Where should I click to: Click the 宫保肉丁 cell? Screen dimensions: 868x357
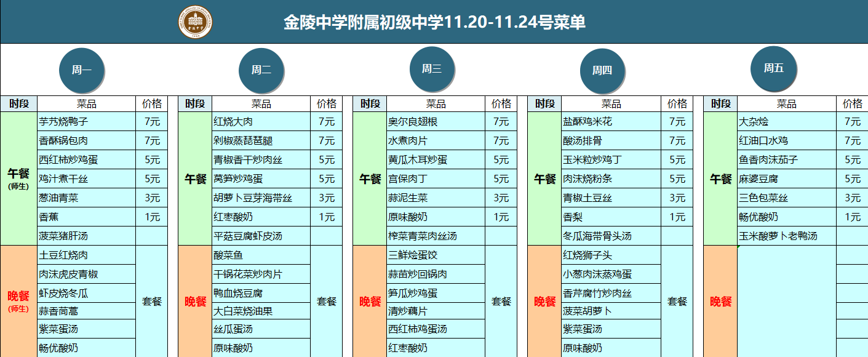point(436,179)
